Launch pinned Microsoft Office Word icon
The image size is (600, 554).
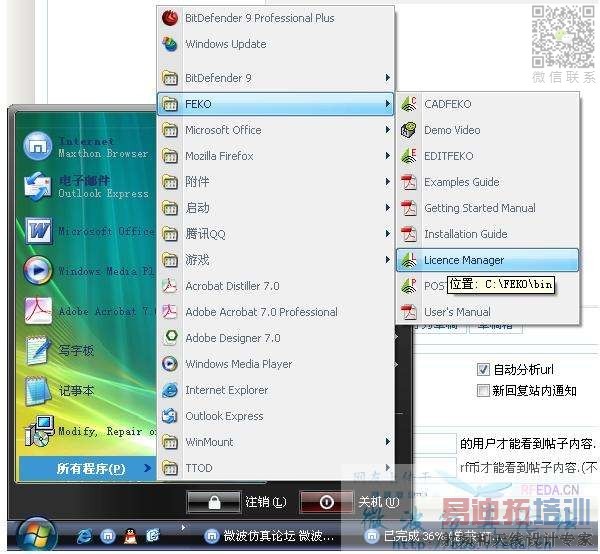pyautogui.click(x=38, y=231)
